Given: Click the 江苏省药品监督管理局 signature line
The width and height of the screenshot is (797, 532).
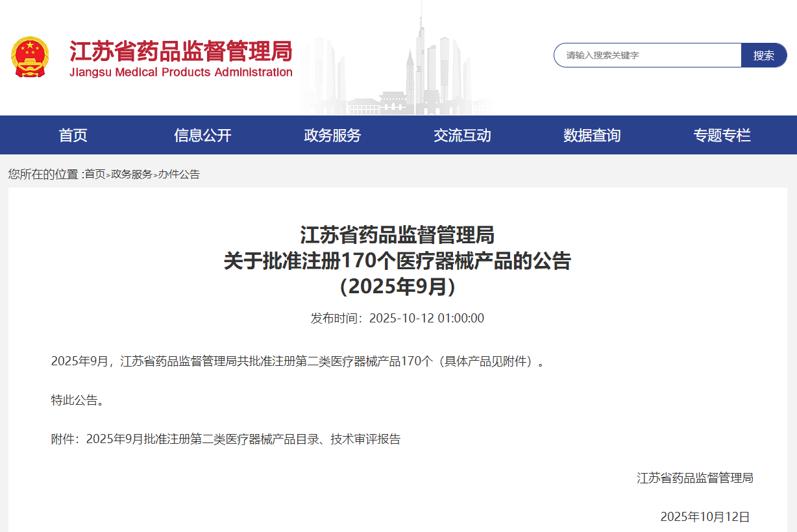Looking at the screenshot, I should pyautogui.click(x=695, y=478).
